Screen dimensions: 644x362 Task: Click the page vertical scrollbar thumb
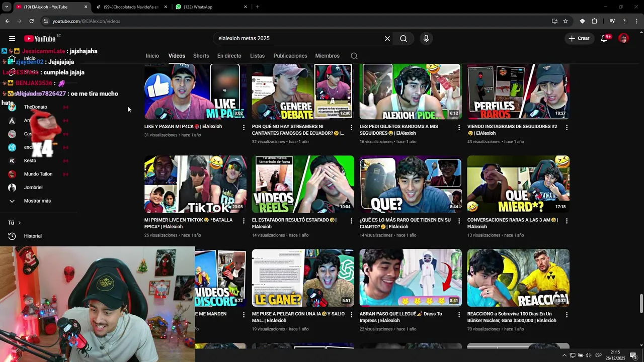(x=641, y=303)
